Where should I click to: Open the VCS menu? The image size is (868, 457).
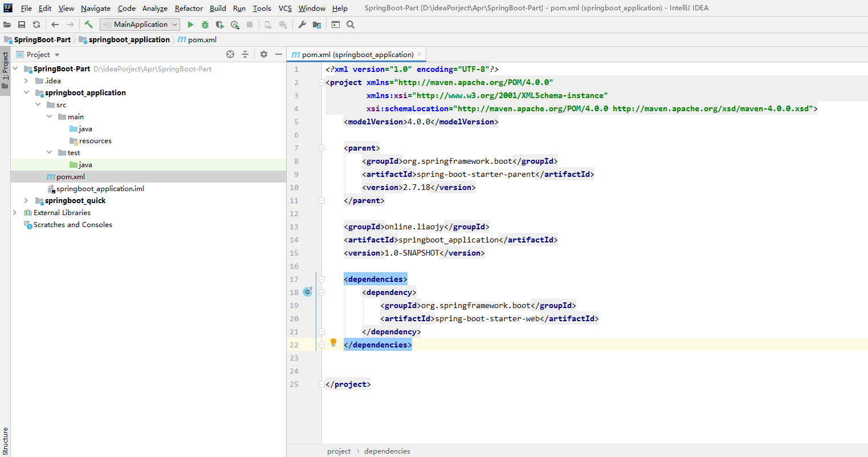click(x=285, y=8)
